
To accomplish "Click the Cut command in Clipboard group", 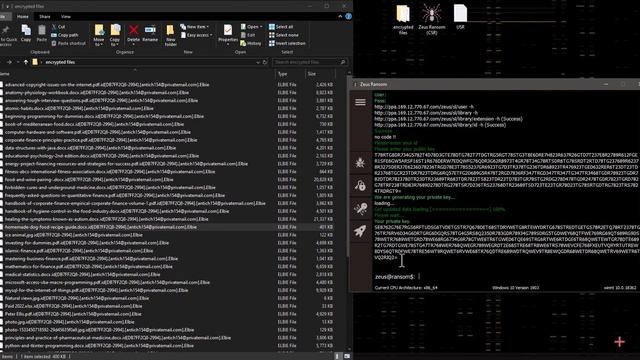I will [x=58, y=27].
